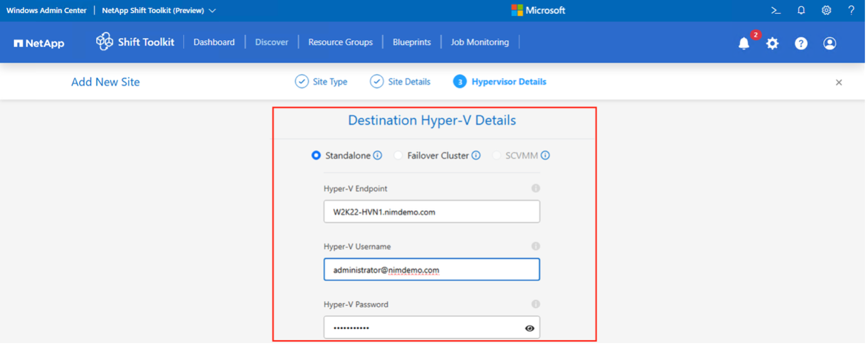Click the Windows Admin Center link
This screenshot has width=868, height=345.
[46, 11]
